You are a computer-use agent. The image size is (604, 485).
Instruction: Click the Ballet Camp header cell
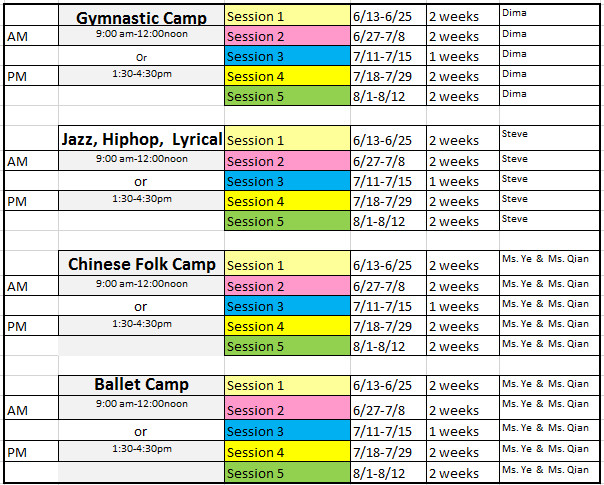[141, 385]
